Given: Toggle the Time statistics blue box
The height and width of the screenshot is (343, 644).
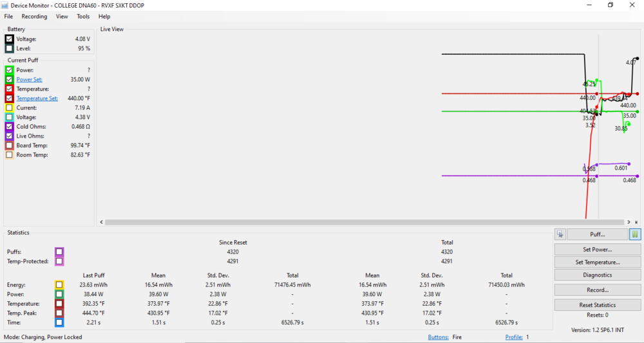Looking at the screenshot, I should pyautogui.click(x=59, y=322).
